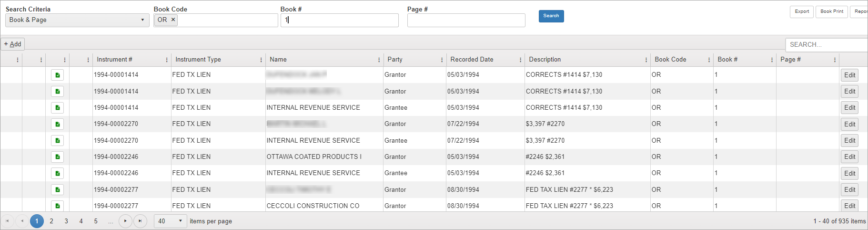Open document icon for first 1994-00001414 row

pyautogui.click(x=57, y=75)
